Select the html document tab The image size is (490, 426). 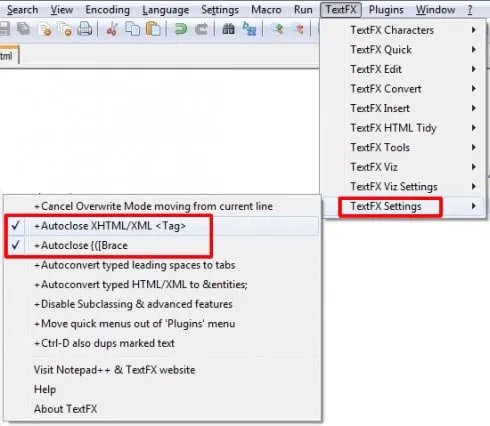[x=9, y=55]
